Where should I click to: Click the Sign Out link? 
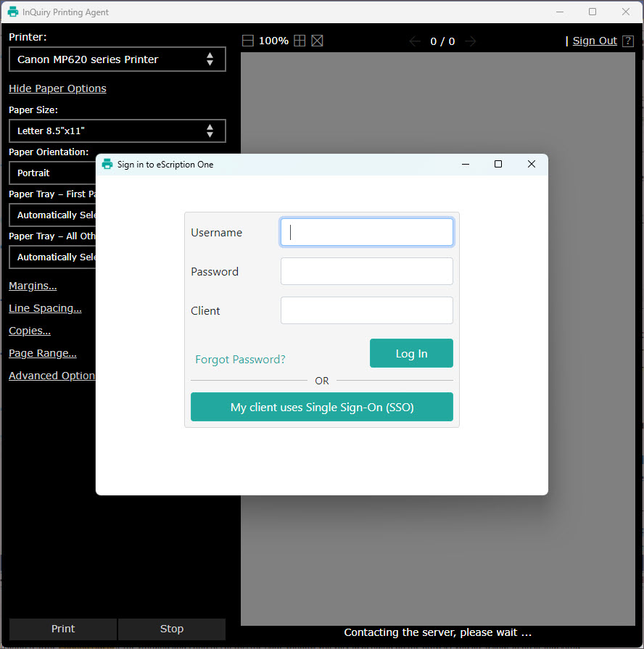coord(595,41)
